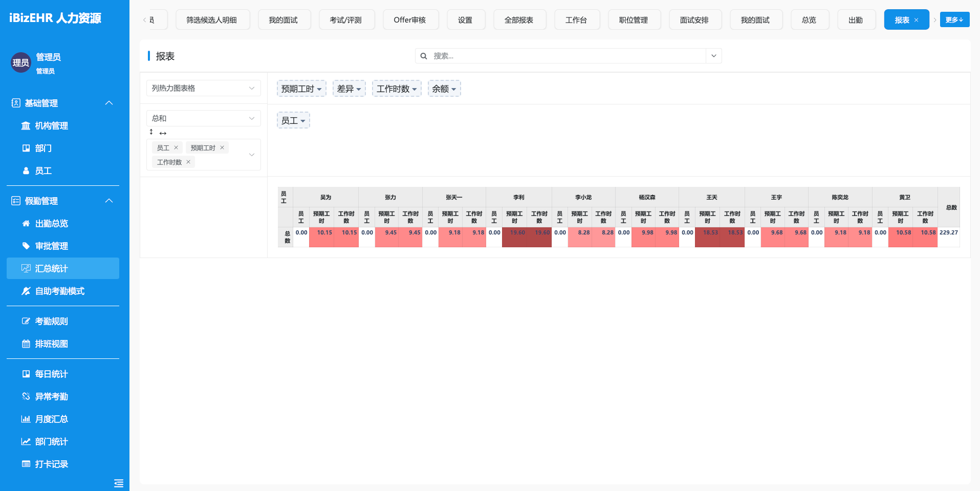Switch to the 筛选候选人明细 tab
Screen dimensions: 980x491
[x=213, y=20]
